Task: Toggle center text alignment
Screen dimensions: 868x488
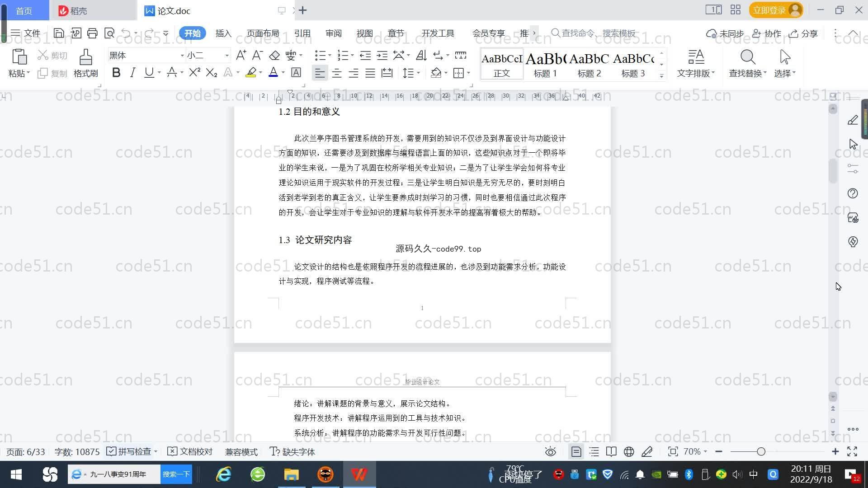Action: [x=337, y=72]
